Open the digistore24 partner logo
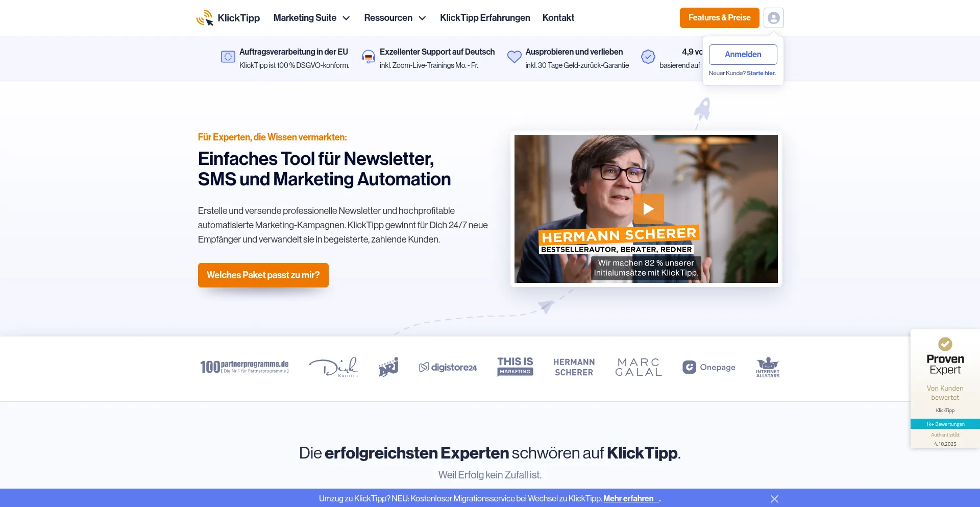The height and width of the screenshot is (507, 980). [x=448, y=367]
